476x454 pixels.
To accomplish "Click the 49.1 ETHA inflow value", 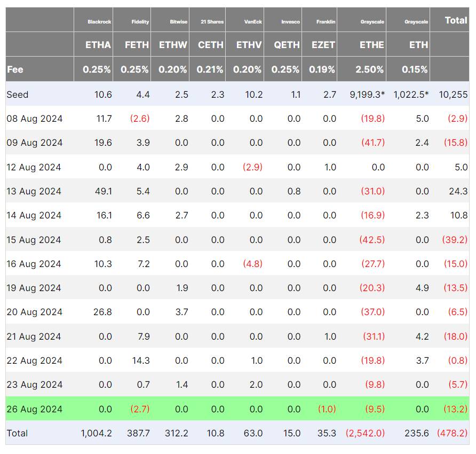I will 104,191.
